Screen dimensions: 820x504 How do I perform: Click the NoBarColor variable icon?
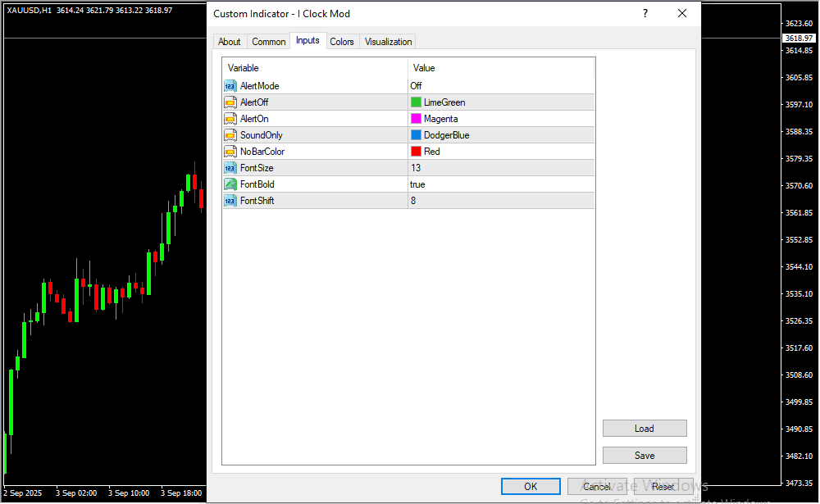click(230, 152)
